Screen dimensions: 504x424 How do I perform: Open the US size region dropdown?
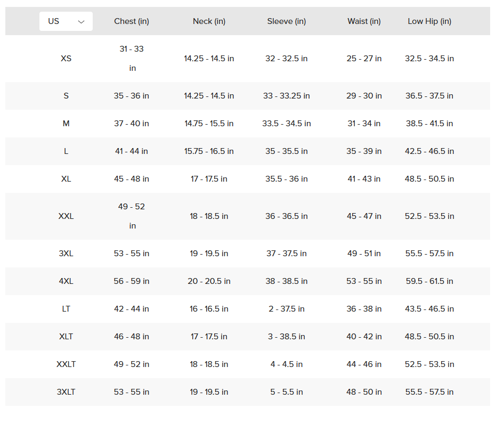[x=66, y=21]
